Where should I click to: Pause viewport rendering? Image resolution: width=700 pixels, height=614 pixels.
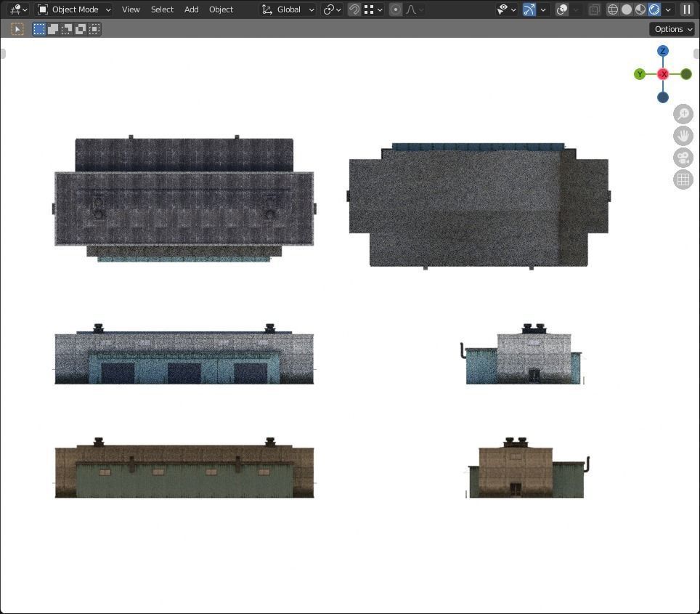(687, 9)
